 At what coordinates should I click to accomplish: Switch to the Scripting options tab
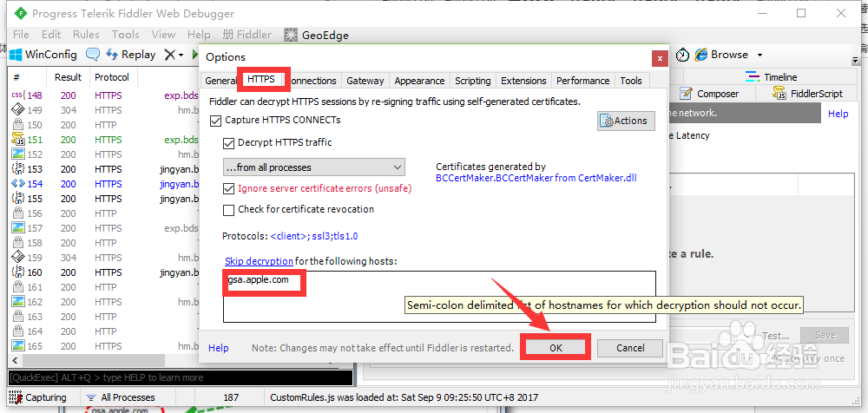(x=473, y=81)
